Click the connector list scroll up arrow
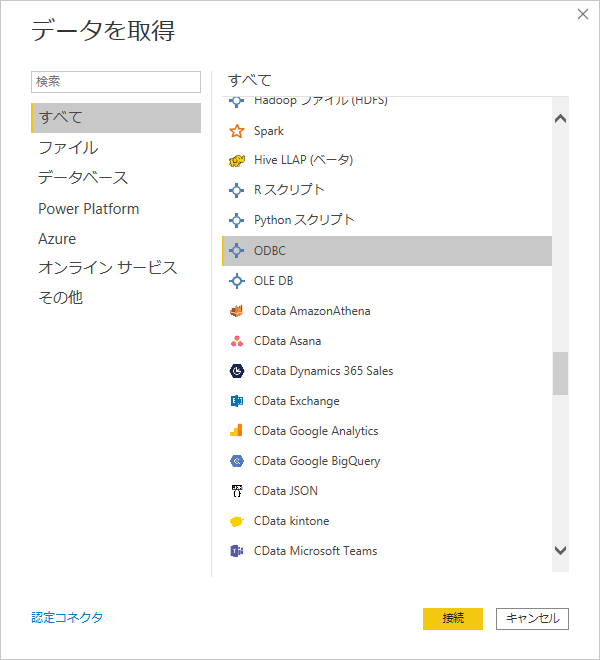Image resolution: width=600 pixels, height=660 pixels. pyautogui.click(x=560, y=119)
